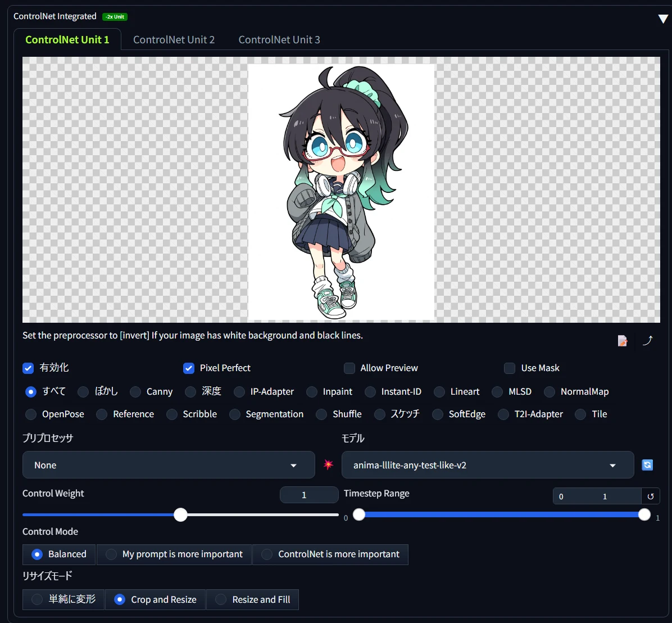Click the invert preprocessor hint text

192,335
